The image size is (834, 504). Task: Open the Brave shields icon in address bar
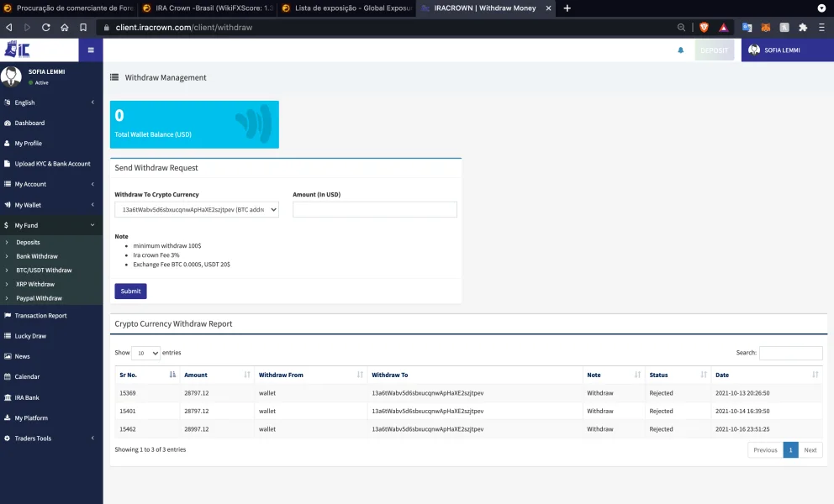704,27
